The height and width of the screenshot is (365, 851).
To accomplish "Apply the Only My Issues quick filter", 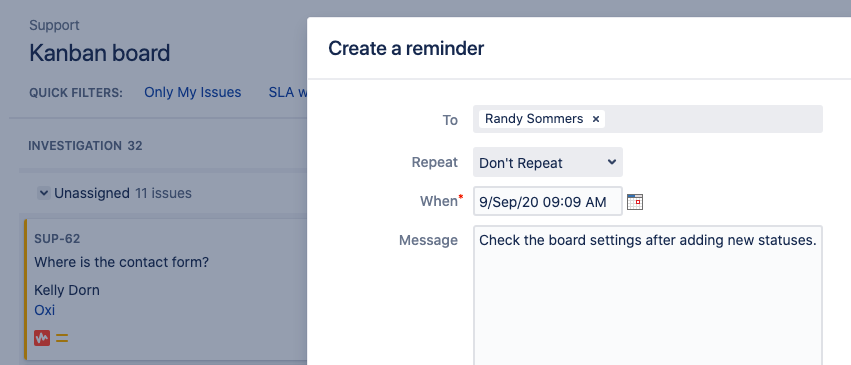I will pos(193,92).
